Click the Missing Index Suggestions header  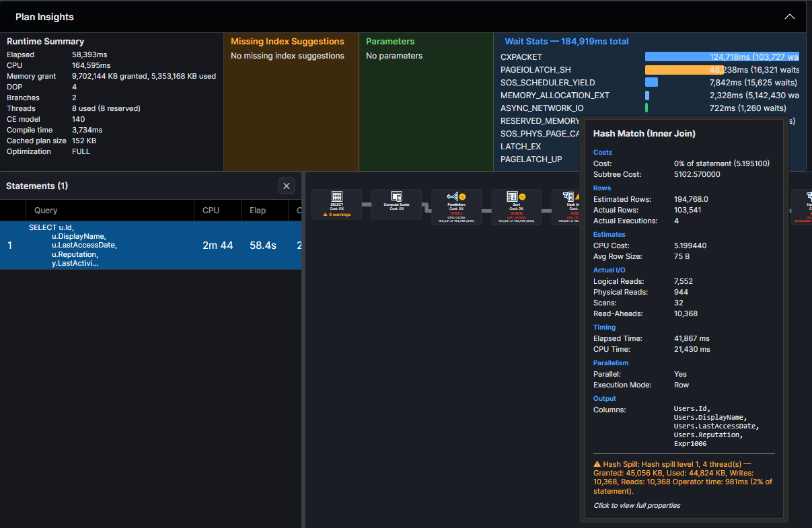pos(286,41)
